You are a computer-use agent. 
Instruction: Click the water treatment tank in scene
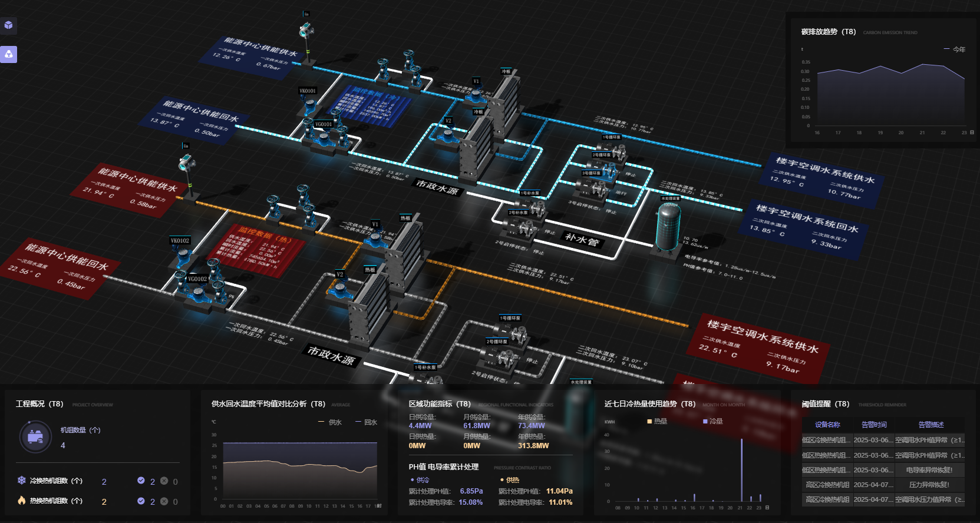pos(668,228)
